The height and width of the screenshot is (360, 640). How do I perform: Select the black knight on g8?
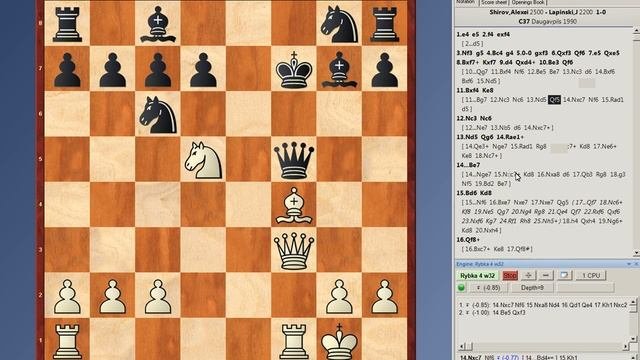click(339, 25)
